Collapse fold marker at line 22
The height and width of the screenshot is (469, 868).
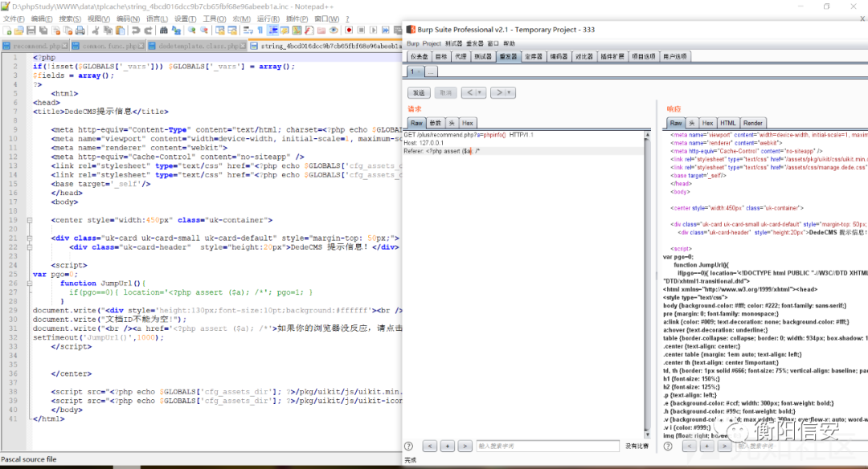pyautogui.click(x=30, y=247)
